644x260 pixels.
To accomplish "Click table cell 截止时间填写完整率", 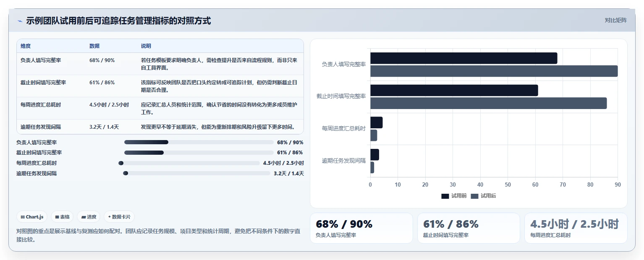I will coord(43,83).
